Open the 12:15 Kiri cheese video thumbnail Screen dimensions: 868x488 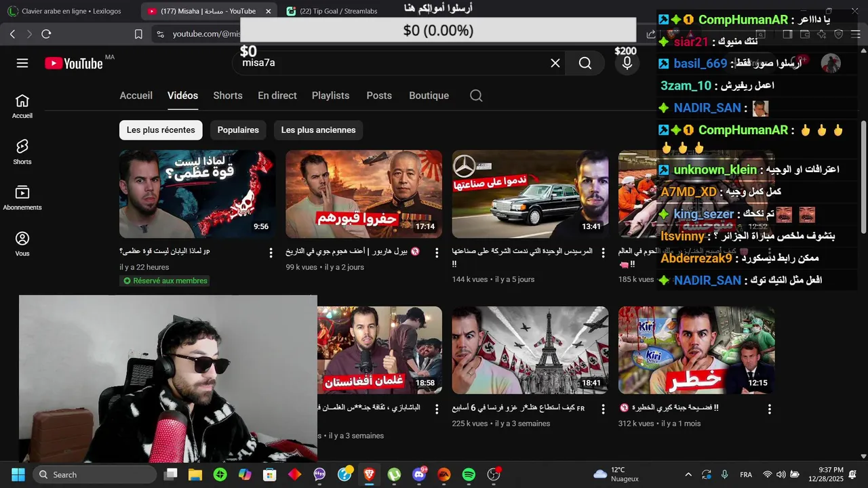click(x=696, y=350)
